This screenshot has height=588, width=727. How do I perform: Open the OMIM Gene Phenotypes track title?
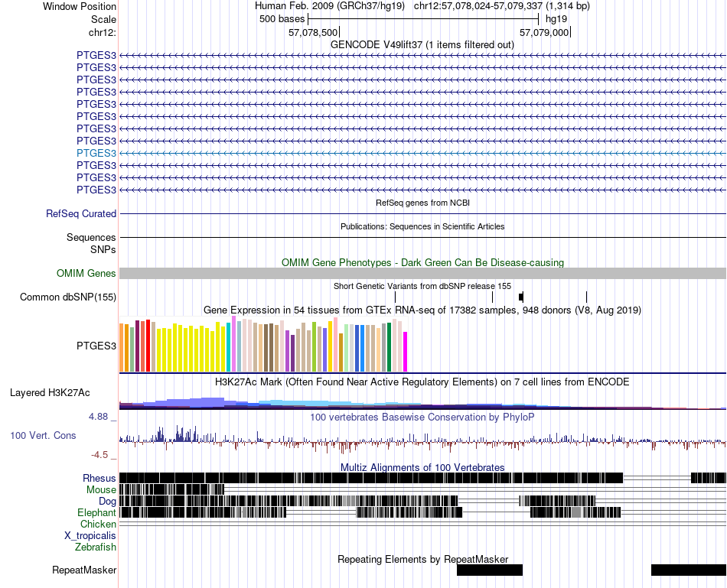[x=422, y=263]
